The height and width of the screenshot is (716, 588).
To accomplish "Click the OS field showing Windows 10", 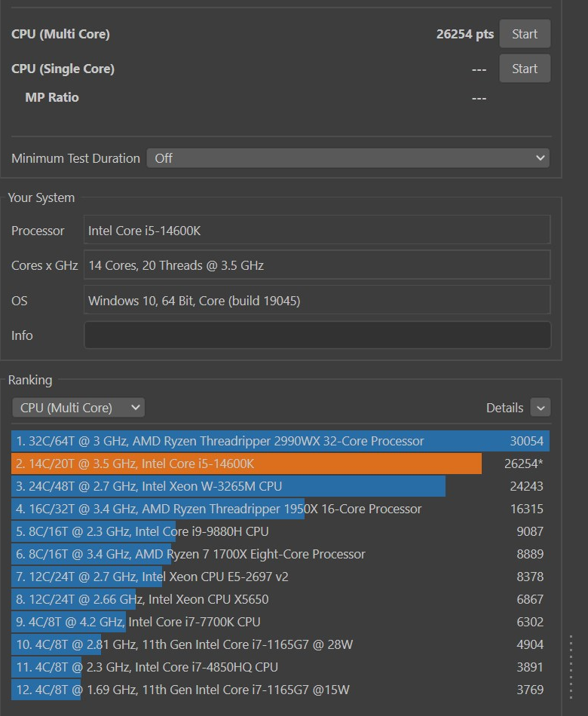I will click(x=317, y=300).
